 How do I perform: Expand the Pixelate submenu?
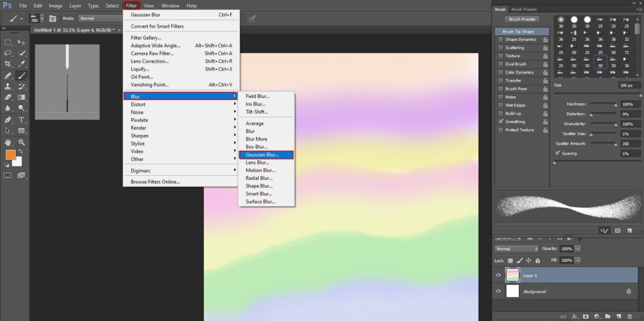coord(180,120)
